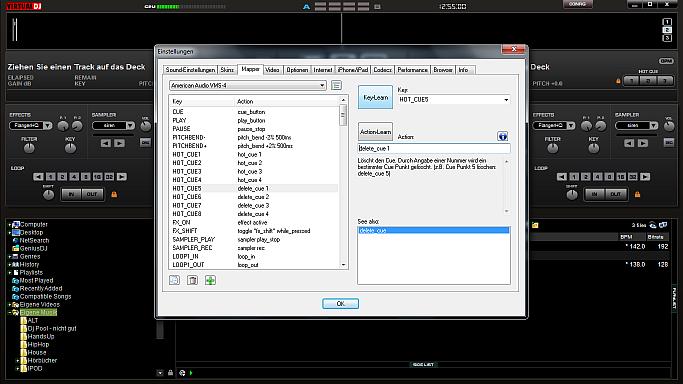Collapse the Eigene Musik folder
Screen dimensions: 683x384
(10, 313)
